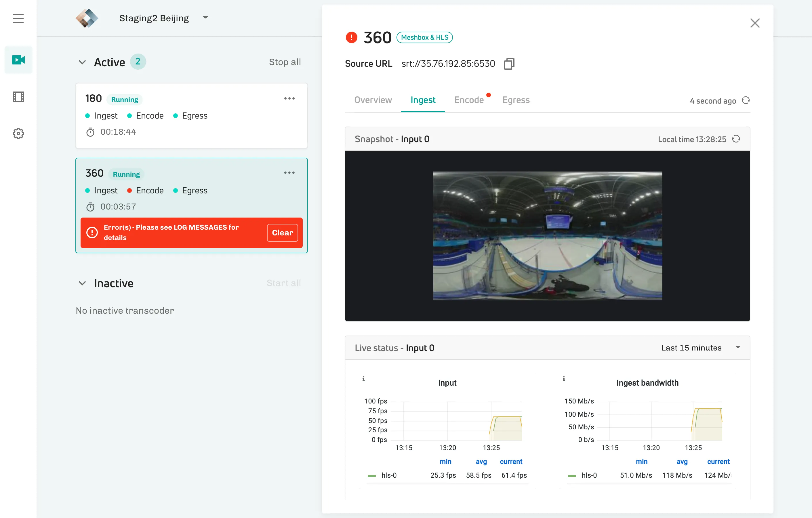Switch to the Encode tab
The image size is (812, 518).
469,100
